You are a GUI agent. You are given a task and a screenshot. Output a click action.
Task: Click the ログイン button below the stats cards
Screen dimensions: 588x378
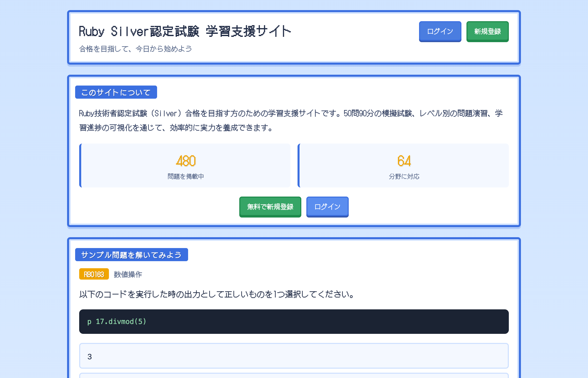(327, 207)
